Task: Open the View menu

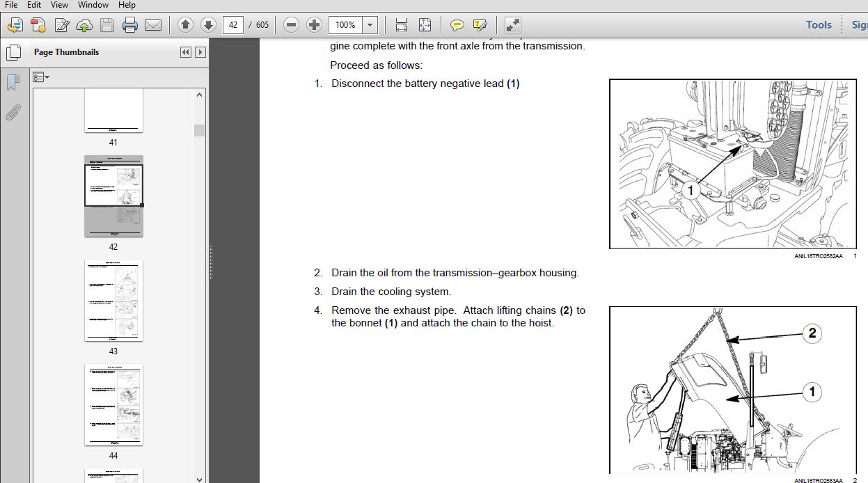Action: pos(59,5)
